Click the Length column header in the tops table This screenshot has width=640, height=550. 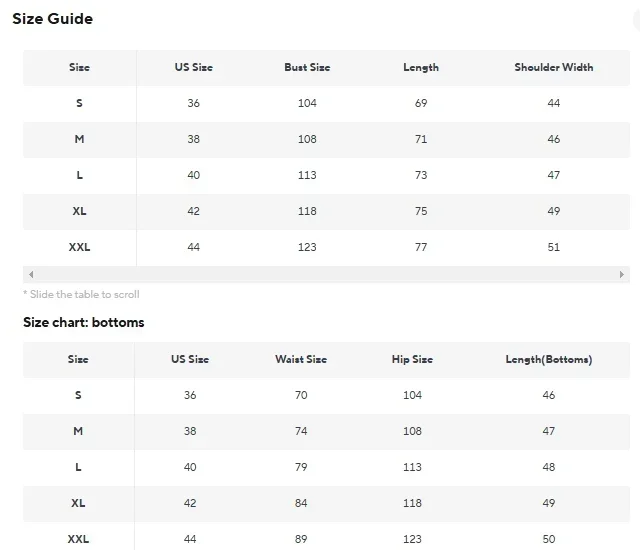pyautogui.click(x=421, y=67)
